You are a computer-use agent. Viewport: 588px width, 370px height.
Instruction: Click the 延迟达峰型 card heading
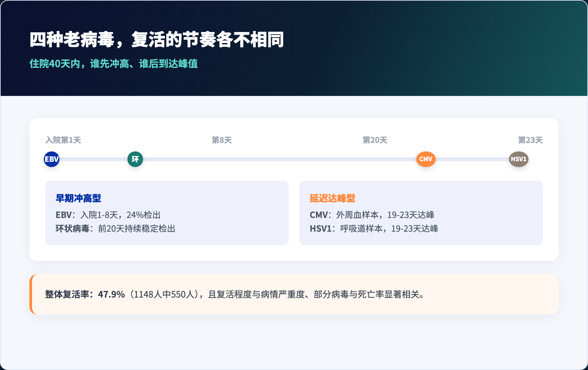point(333,198)
